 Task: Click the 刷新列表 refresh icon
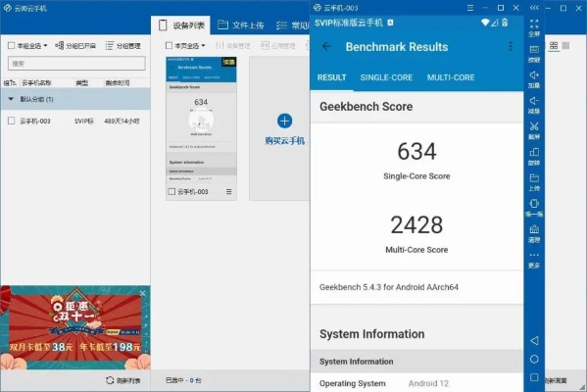pos(110,380)
